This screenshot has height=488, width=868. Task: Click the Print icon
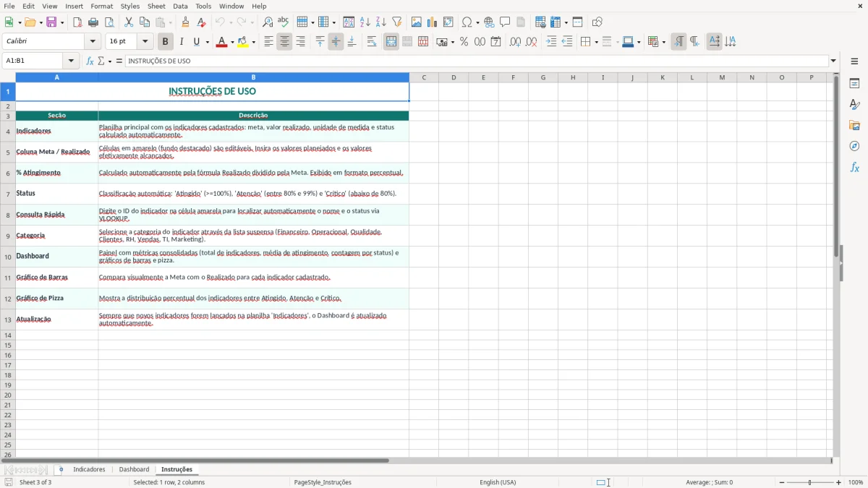click(93, 22)
